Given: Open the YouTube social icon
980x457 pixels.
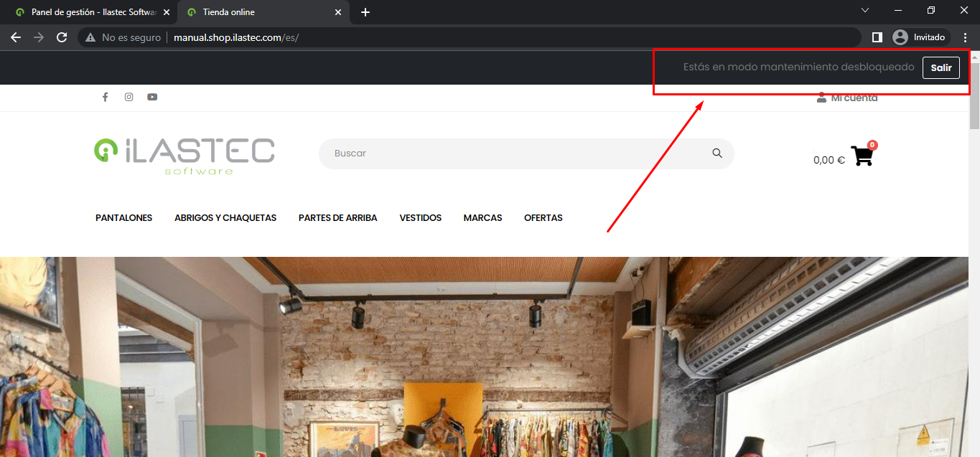Looking at the screenshot, I should tap(152, 97).
